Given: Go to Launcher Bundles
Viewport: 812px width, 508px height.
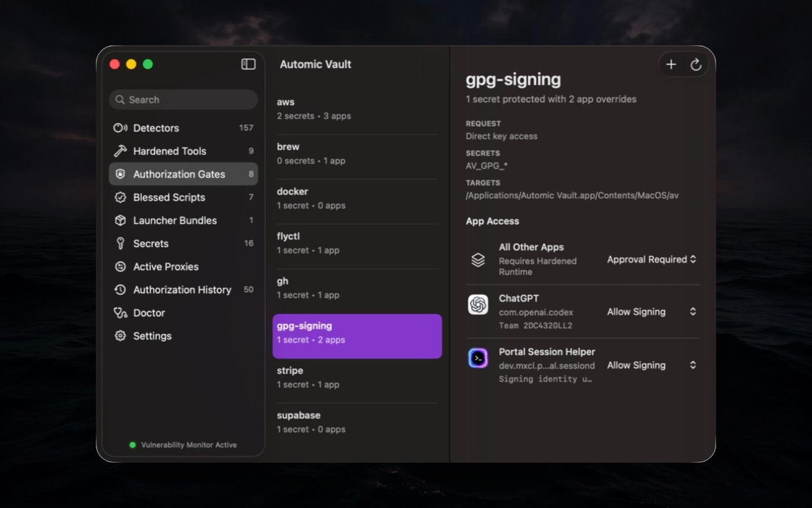Looking at the screenshot, I should 183,220.
